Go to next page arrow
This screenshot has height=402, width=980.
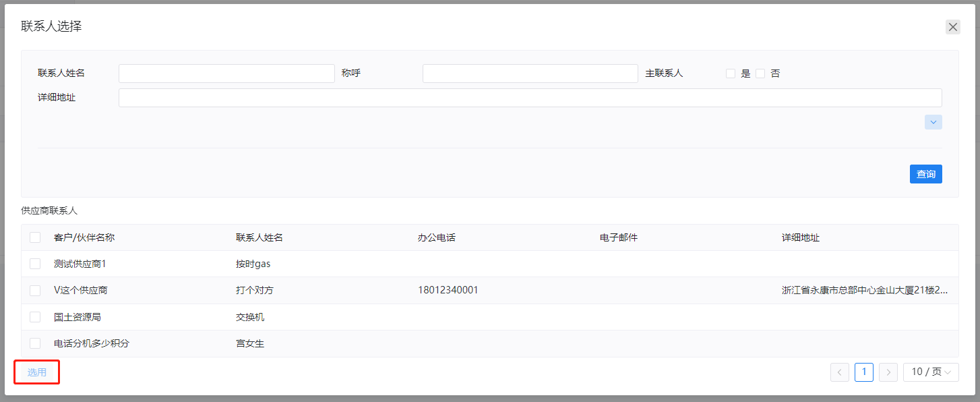pyautogui.click(x=888, y=372)
